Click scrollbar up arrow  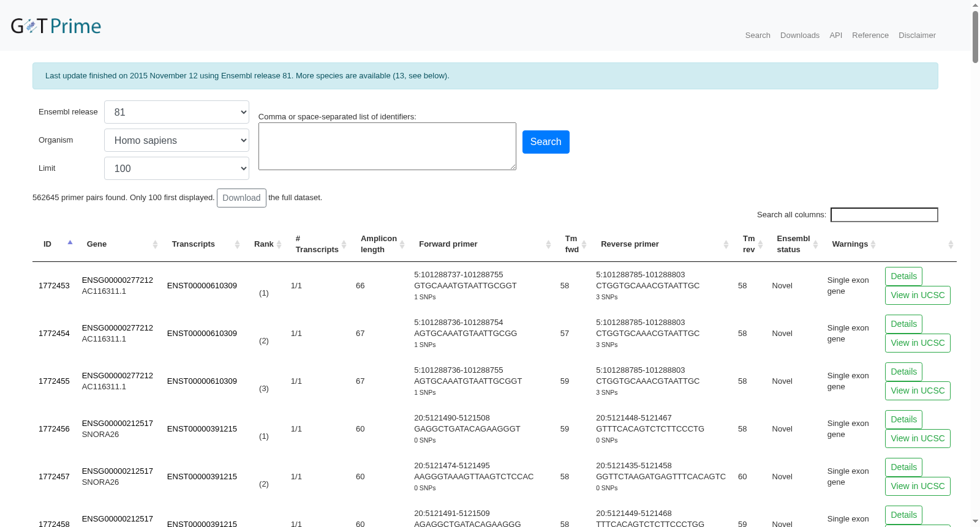pyautogui.click(x=975, y=5)
